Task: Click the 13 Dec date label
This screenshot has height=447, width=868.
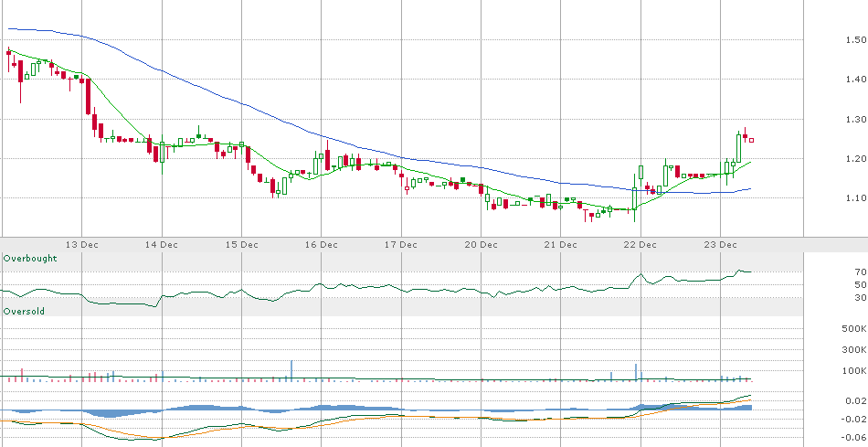Action: (82, 244)
